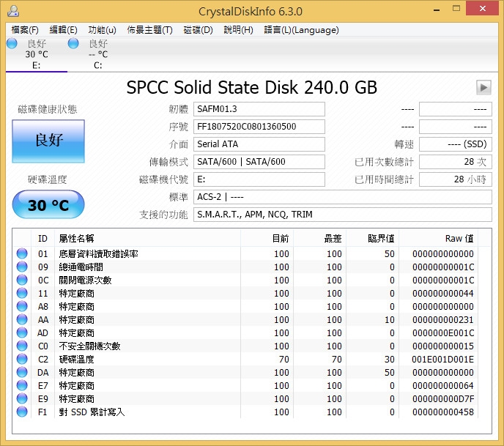The height and width of the screenshot is (446, 504).
Task: Click status icon of attribute F1 row
Action: tap(22, 412)
